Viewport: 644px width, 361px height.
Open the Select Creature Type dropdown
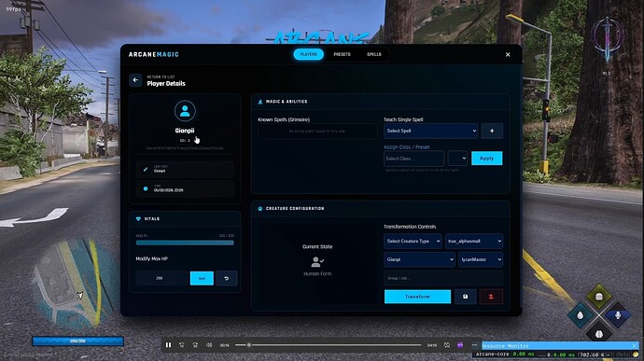point(413,241)
